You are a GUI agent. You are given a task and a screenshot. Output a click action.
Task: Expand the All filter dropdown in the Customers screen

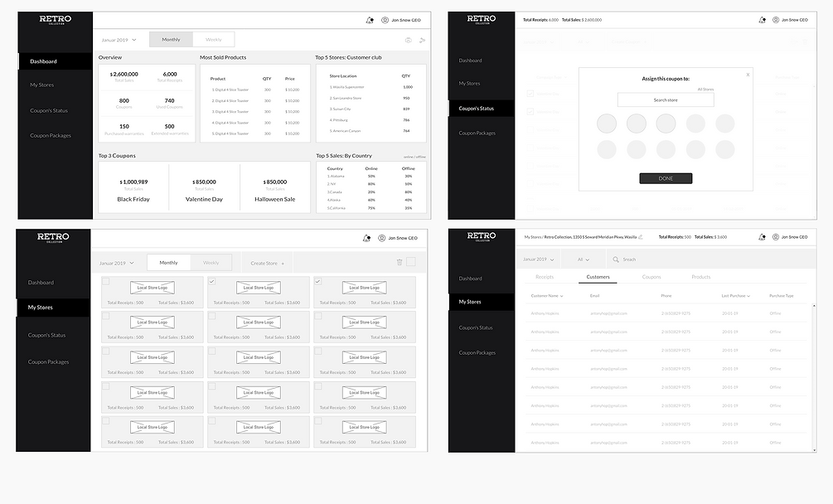coord(584,259)
